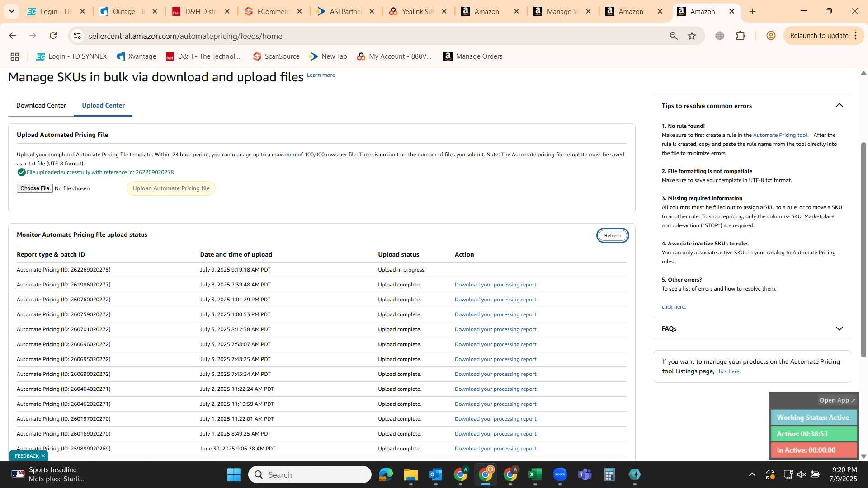Image resolution: width=868 pixels, height=488 pixels.
Task: Show hidden system tray icons
Action: [x=752, y=474]
